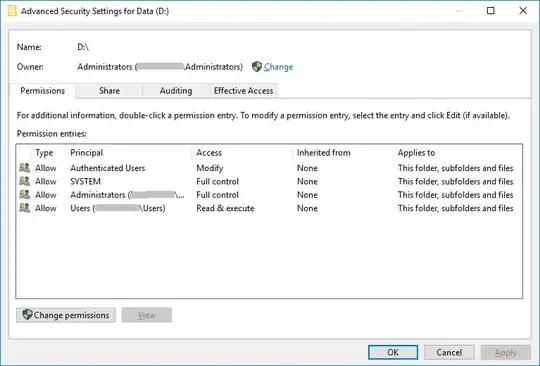This screenshot has width=540, height=366.
Task: Click the shield icon on Change permissions
Action: pos(27,314)
